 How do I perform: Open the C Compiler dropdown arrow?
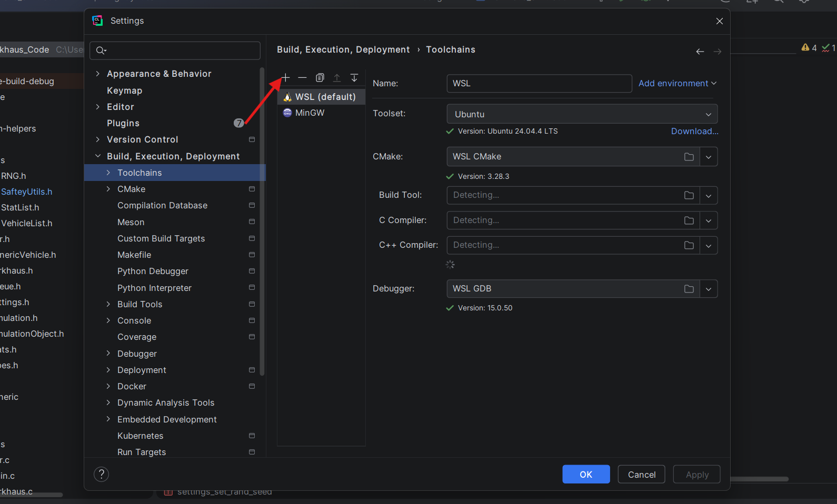pos(709,220)
